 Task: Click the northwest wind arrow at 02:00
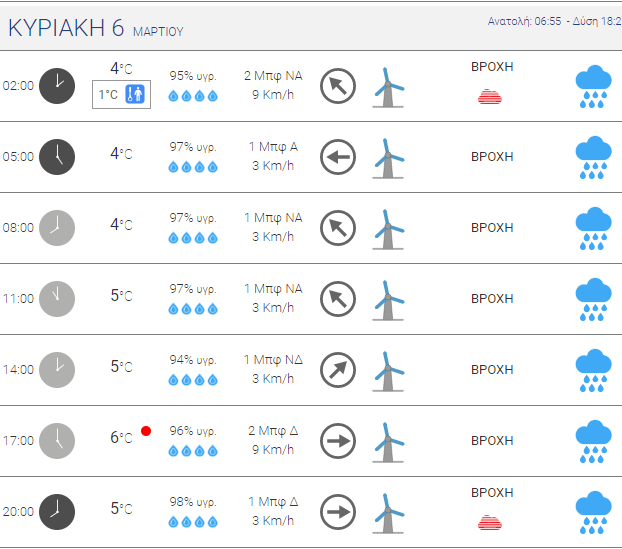click(x=338, y=86)
